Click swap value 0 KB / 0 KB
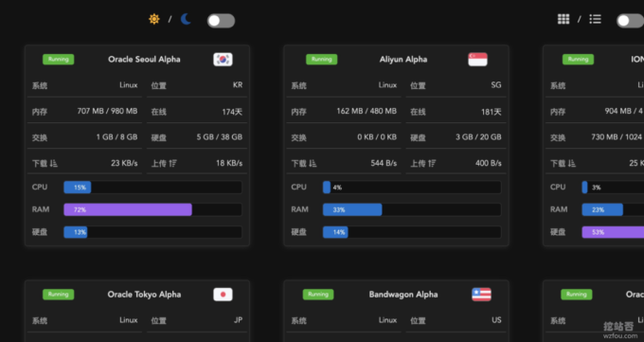 [x=377, y=136]
